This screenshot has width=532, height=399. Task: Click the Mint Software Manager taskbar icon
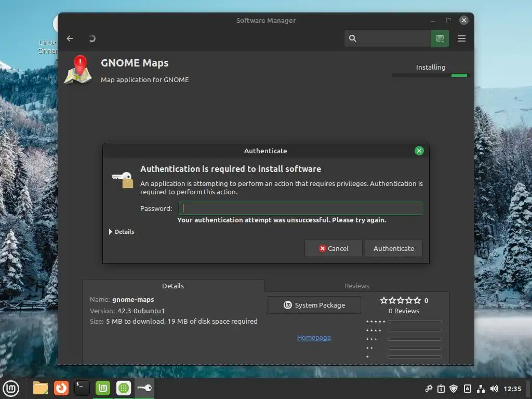point(103,388)
